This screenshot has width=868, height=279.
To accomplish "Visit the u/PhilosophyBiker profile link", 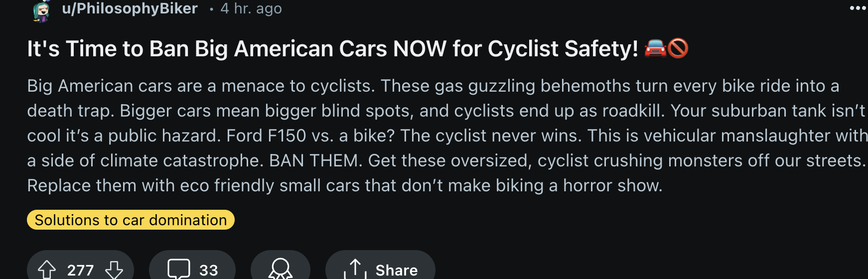I will (130, 8).
